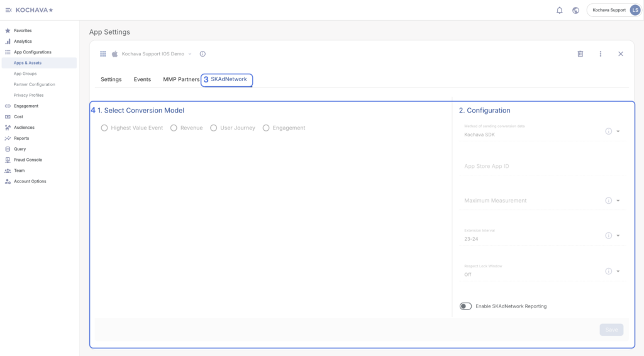Open the three-dot more options menu

pyautogui.click(x=600, y=54)
